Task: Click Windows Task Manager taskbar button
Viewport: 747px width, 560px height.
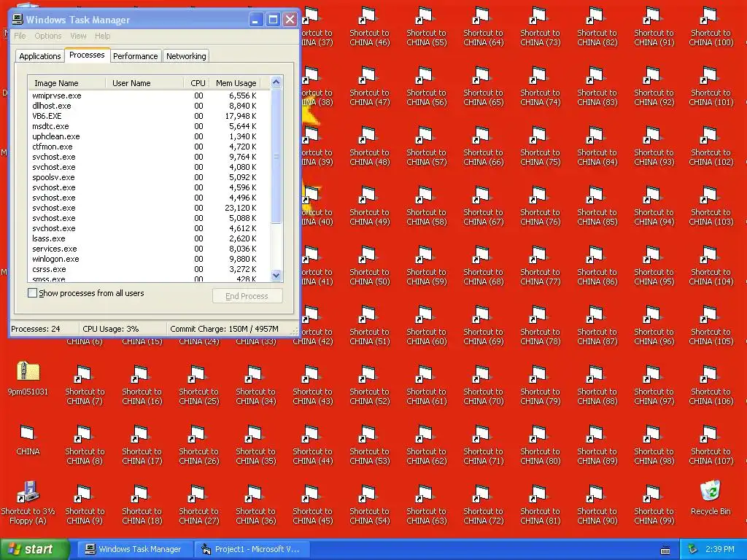Action: [x=135, y=549]
